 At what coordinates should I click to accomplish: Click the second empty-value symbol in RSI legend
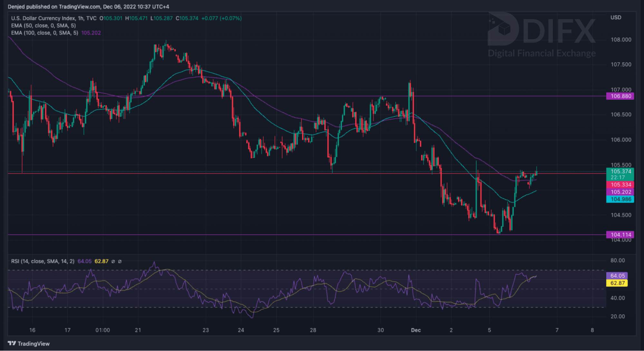120,262
